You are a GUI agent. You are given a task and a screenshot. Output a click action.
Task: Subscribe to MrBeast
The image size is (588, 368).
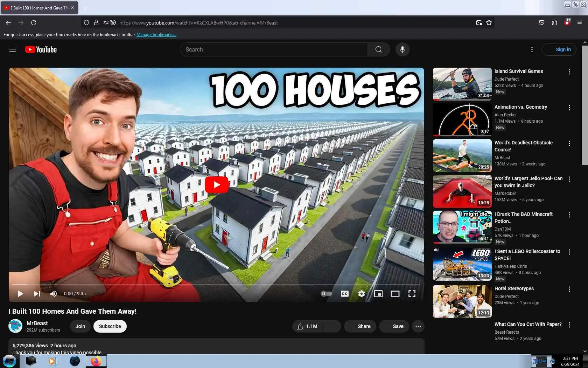110,326
